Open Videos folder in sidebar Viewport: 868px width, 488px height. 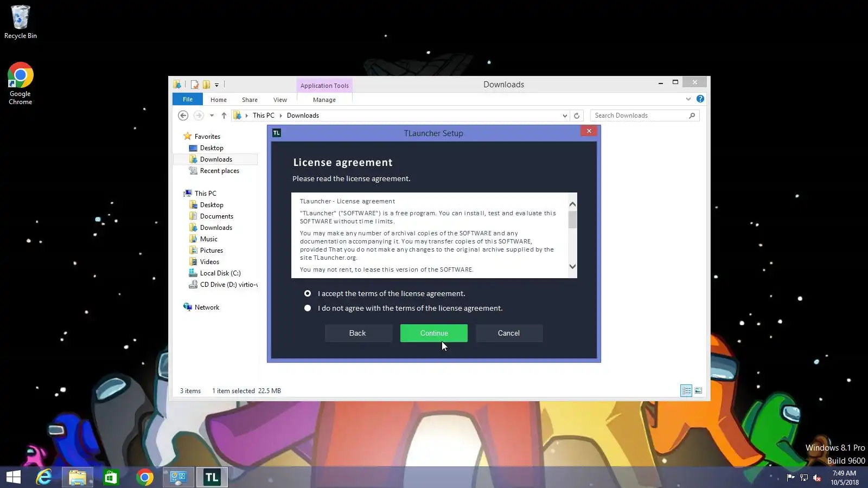coord(209,262)
